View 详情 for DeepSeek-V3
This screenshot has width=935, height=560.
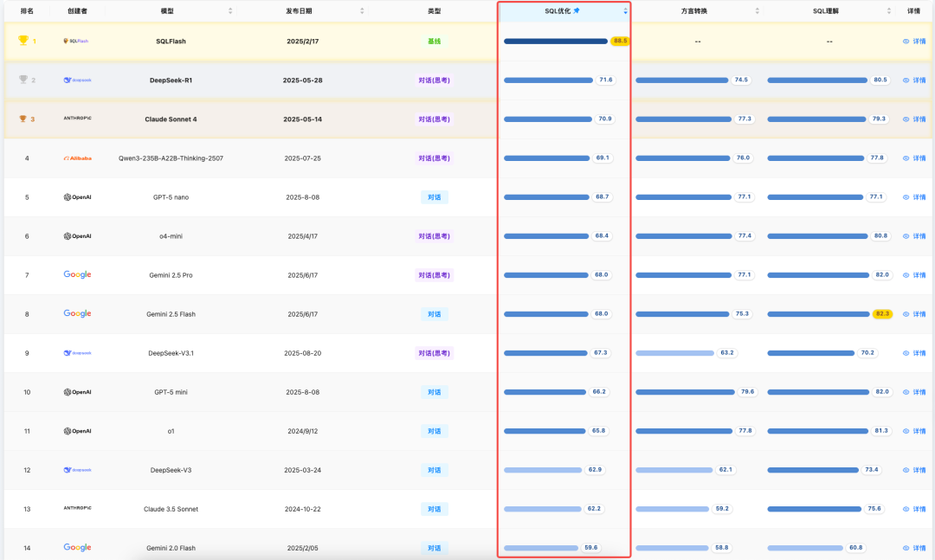pyautogui.click(x=914, y=470)
